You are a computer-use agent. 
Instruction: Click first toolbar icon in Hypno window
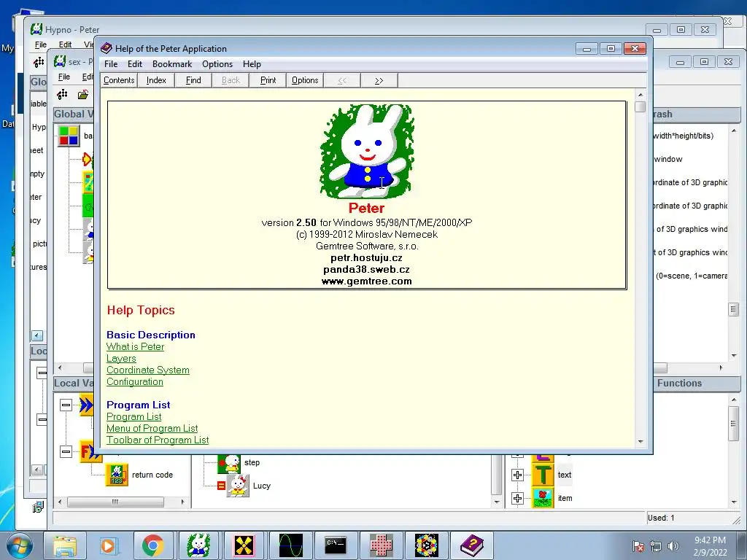tap(39, 62)
